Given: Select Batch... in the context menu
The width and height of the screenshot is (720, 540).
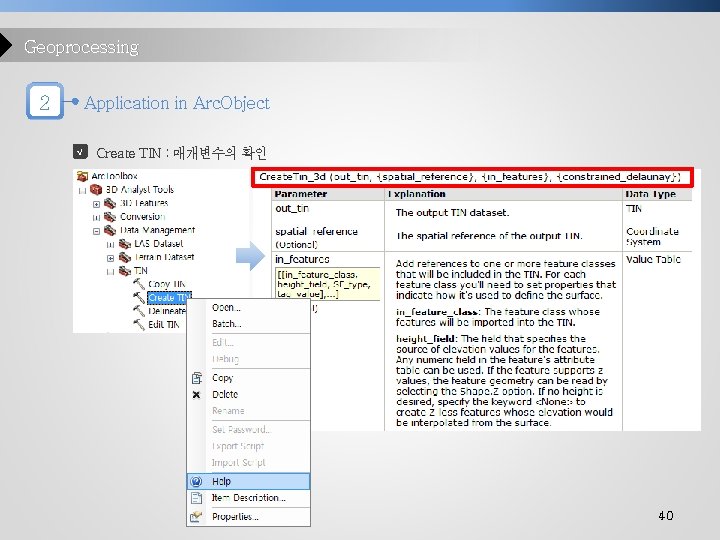Looking at the screenshot, I should coord(226,324).
